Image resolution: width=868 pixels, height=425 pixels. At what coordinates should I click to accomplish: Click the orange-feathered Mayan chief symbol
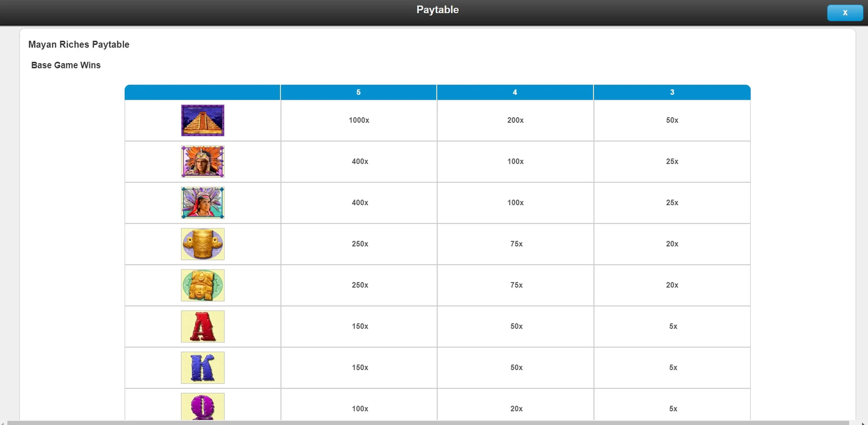pyautogui.click(x=203, y=162)
